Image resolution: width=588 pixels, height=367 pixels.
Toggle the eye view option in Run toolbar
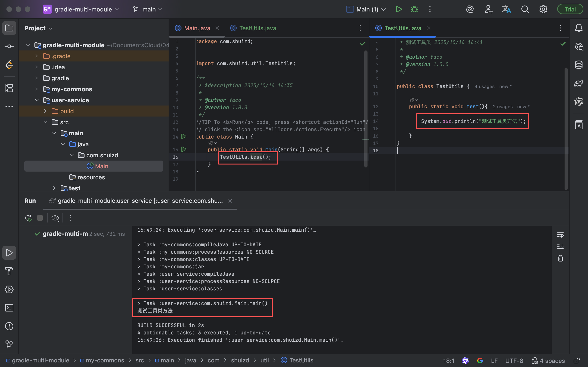(x=55, y=218)
